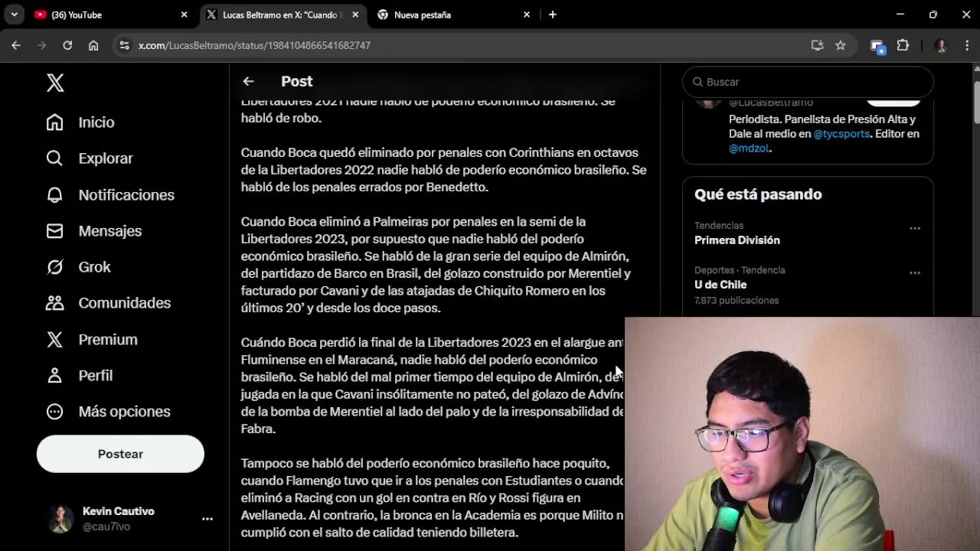
Task: Open Kevin Cautivo account avatar
Action: pyautogui.click(x=61, y=519)
